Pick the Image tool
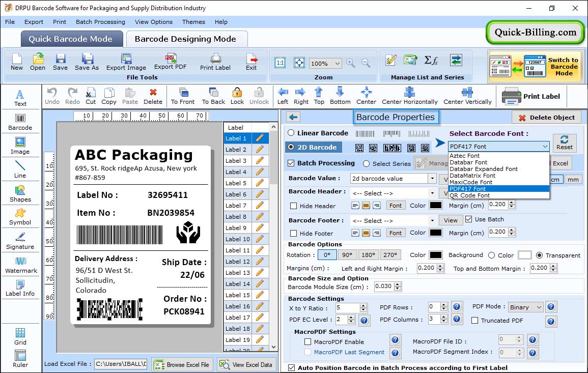Image resolution: width=588 pixels, height=373 pixels. coord(20,146)
